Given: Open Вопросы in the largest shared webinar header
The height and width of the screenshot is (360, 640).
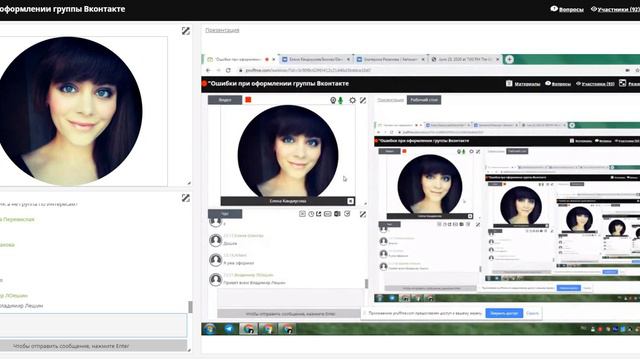Looking at the screenshot, I should coord(558,84).
